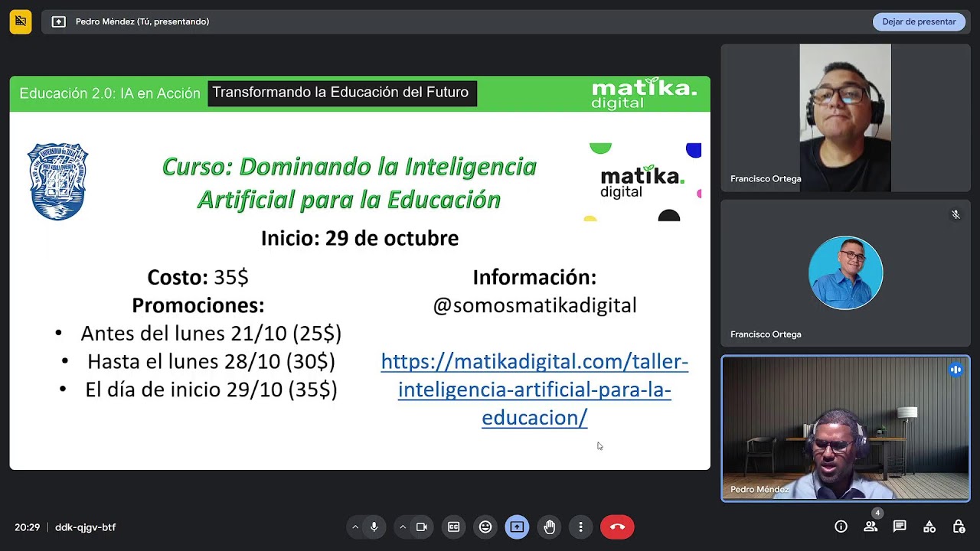
Task: Show participants people panel
Action: (871, 527)
